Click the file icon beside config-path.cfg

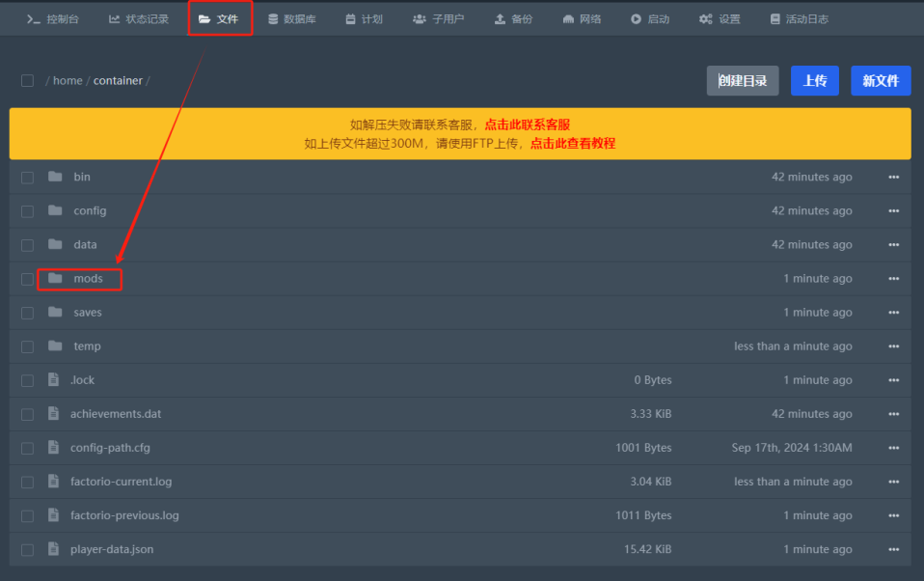click(x=54, y=448)
